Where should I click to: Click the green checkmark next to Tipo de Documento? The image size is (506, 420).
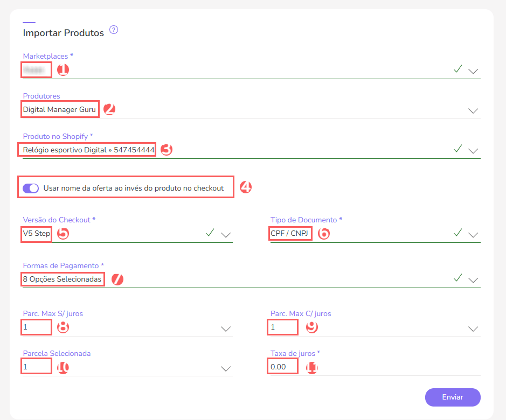click(x=458, y=233)
